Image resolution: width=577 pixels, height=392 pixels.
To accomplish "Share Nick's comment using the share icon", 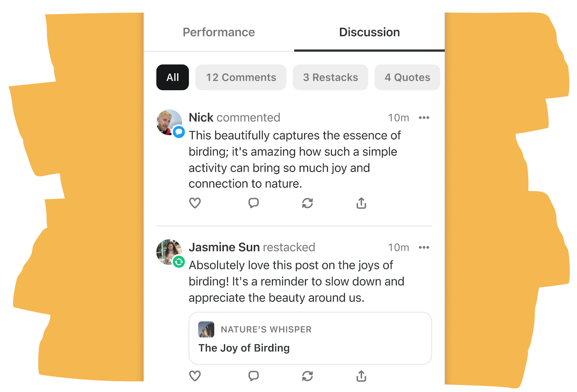I will click(x=361, y=203).
